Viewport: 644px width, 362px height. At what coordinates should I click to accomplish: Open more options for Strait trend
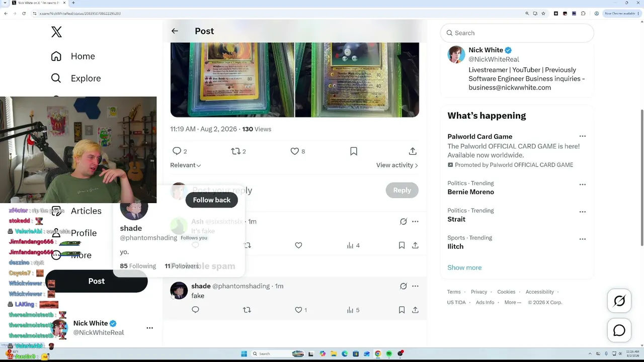tap(583, 212)
